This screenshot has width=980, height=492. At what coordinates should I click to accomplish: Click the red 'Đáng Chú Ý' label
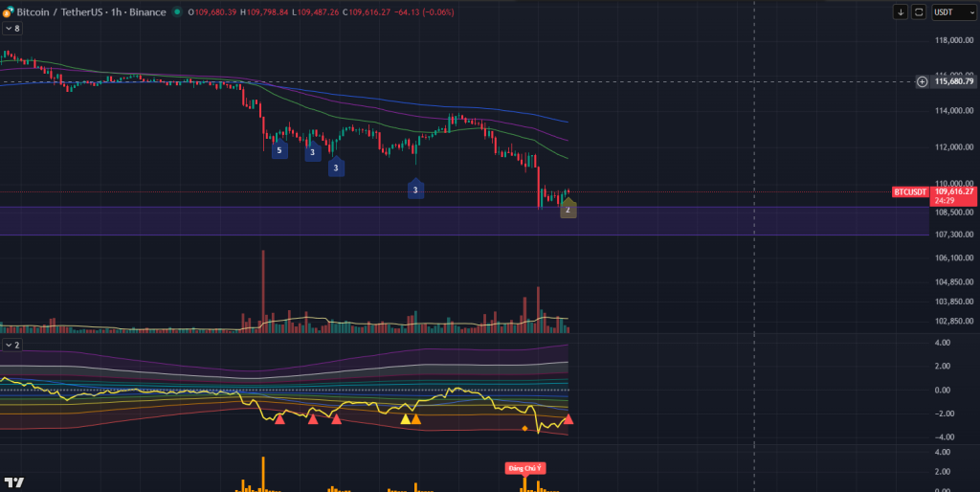[525, 467]
